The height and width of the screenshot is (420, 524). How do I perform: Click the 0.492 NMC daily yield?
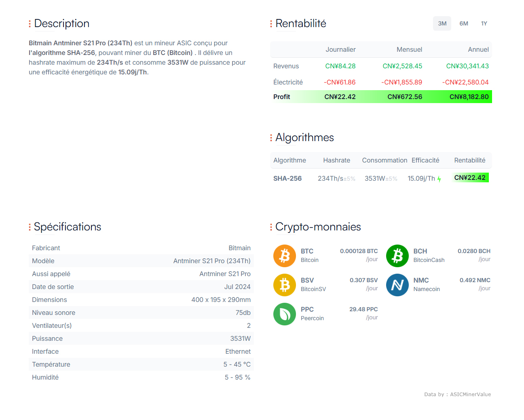475,280
